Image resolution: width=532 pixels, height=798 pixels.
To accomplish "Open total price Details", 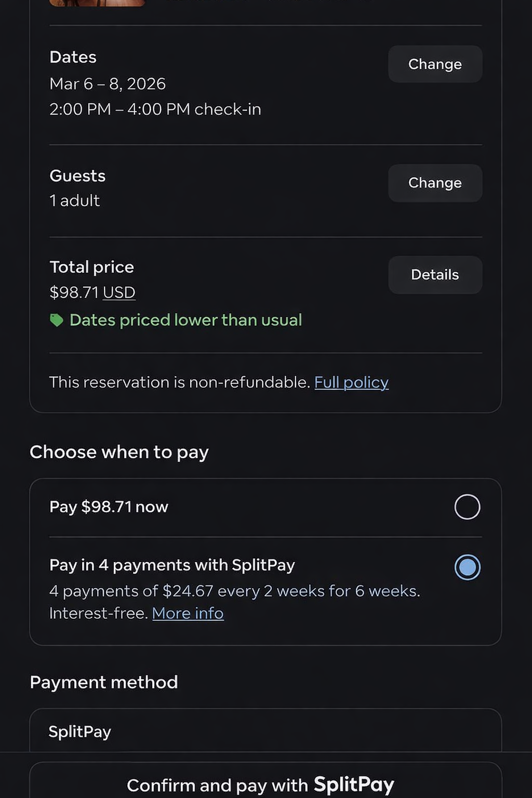I will click(x=435, y=275).
